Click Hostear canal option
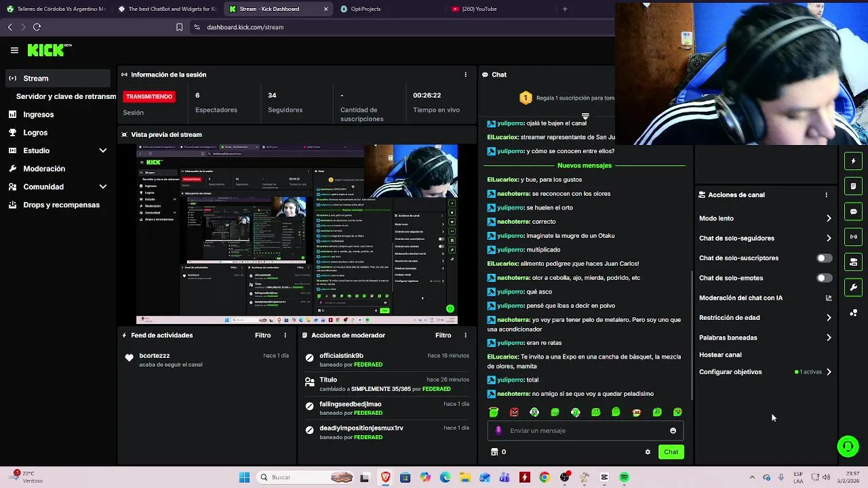 coord(720,354)
